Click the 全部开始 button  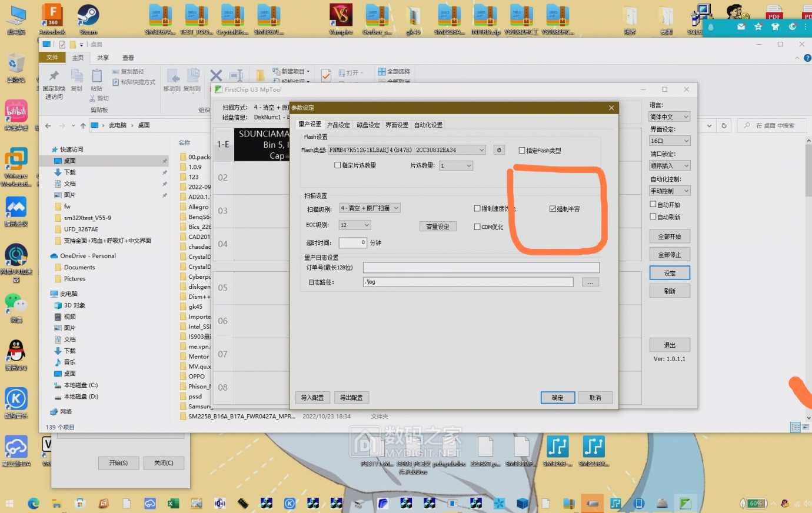pyautogui.click(x=670, y=236)
